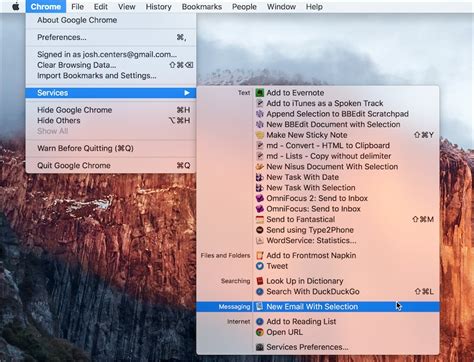The image size is (474, 362).
Task: Click the icon beside New Task With Date
Action: pos(260,177)
